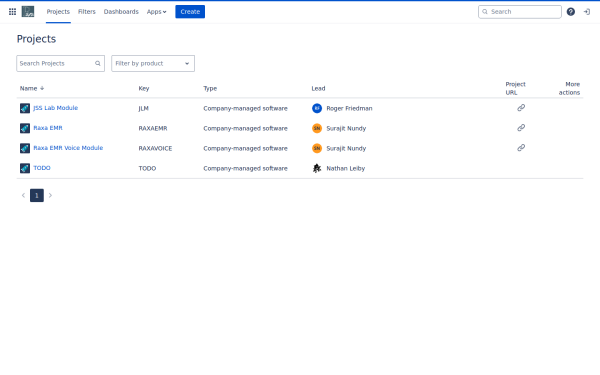This screenshot has height=375, width=600.
Task: Click the More actions column header
Action: click(x=569, y=88)
